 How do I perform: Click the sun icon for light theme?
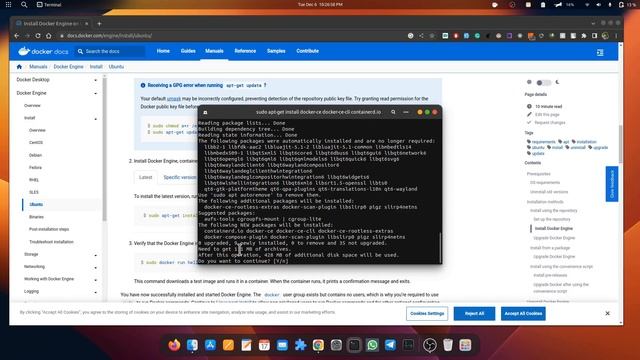[529, 82]
